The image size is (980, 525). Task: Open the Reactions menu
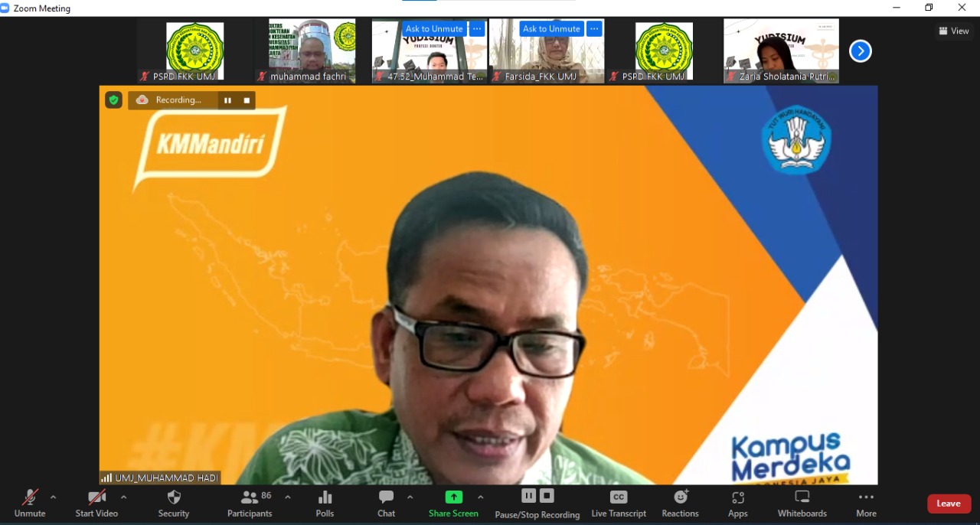click(x=680, y=503)
